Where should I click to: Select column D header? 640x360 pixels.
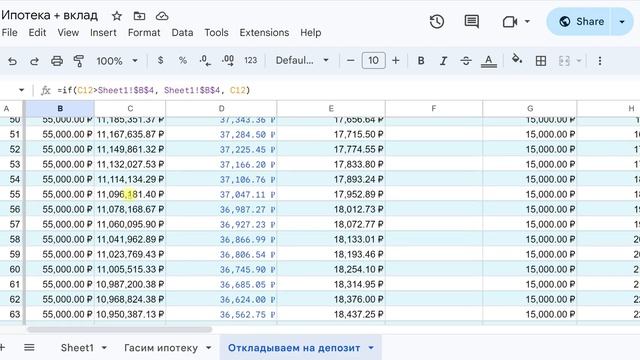click(221, 109)
